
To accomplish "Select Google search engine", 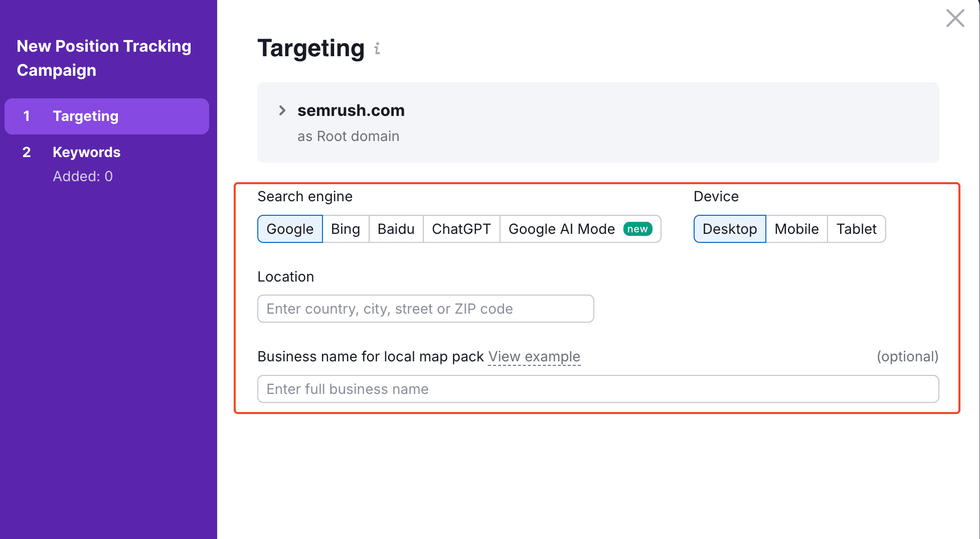I will pyautogui.click(x=290, y=229).
